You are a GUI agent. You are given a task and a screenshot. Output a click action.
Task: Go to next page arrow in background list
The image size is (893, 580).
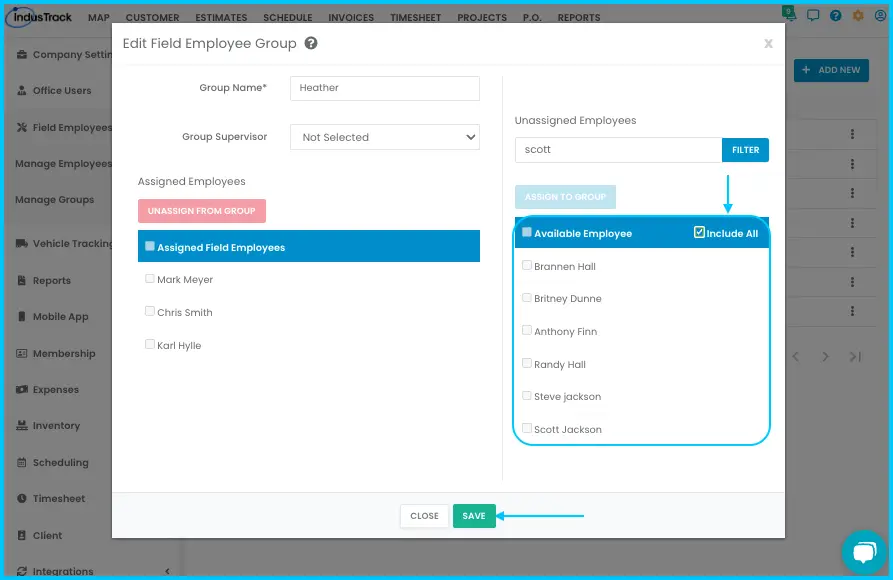pyautogui.click(x=825, y=357)
